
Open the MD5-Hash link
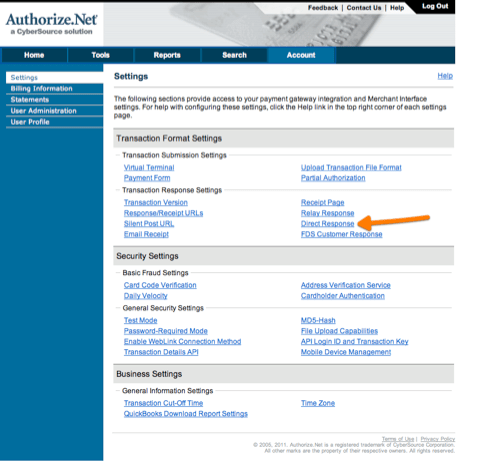(x=318, y=320)
